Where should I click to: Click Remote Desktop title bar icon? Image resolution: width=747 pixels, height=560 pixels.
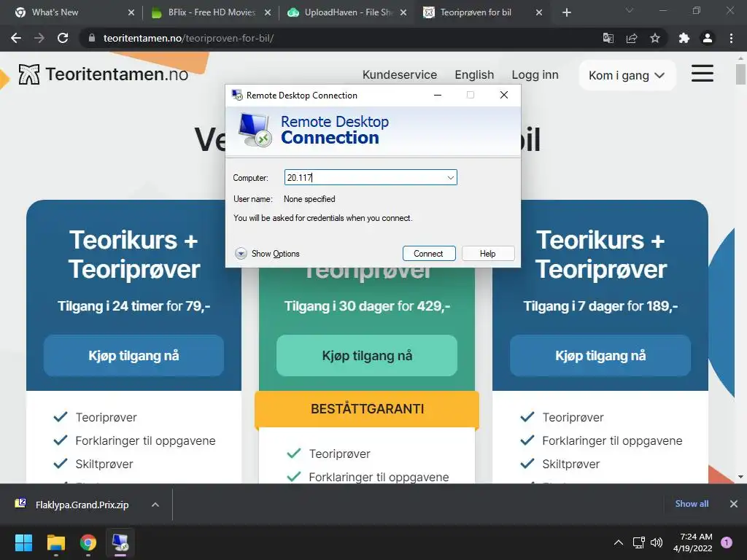tap(237, 96)
